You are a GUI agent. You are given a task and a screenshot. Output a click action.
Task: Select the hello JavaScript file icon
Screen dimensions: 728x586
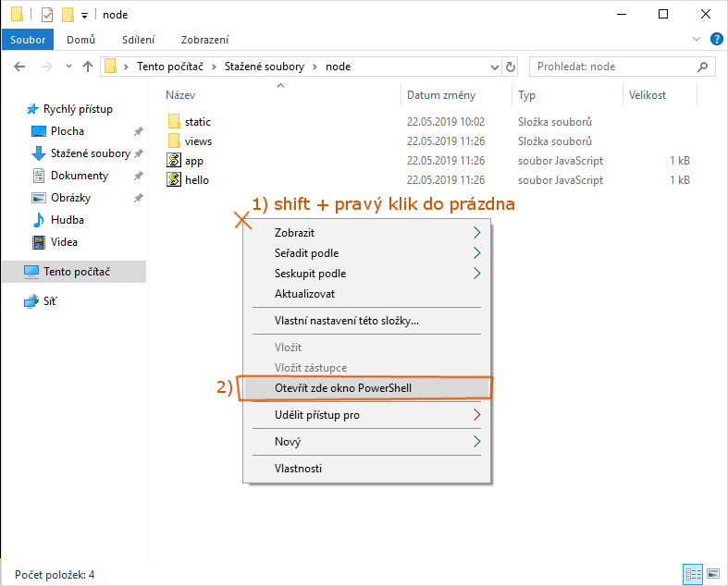[174, 180]
